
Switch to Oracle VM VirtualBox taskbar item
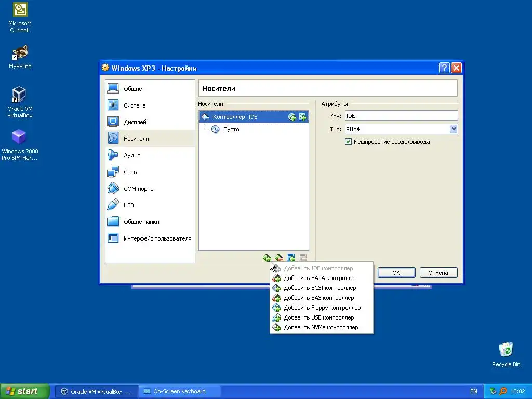point(96,392)
